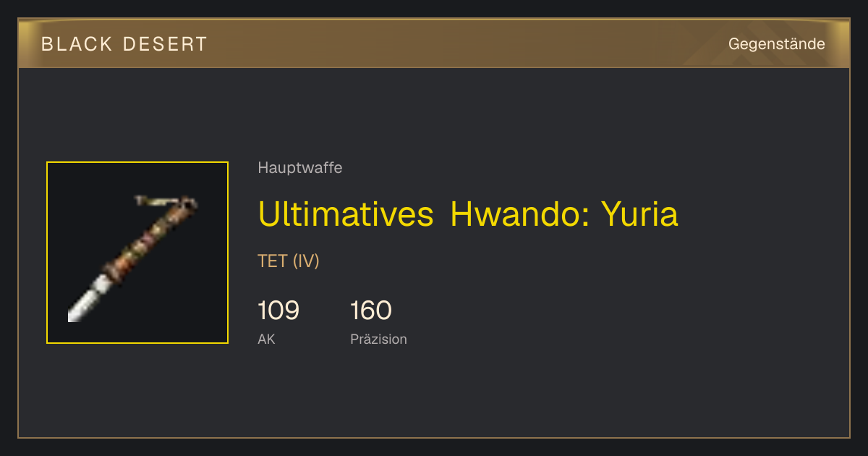
Task: Select the Hauptwaffe category label
Action: [x=300, y=168]
